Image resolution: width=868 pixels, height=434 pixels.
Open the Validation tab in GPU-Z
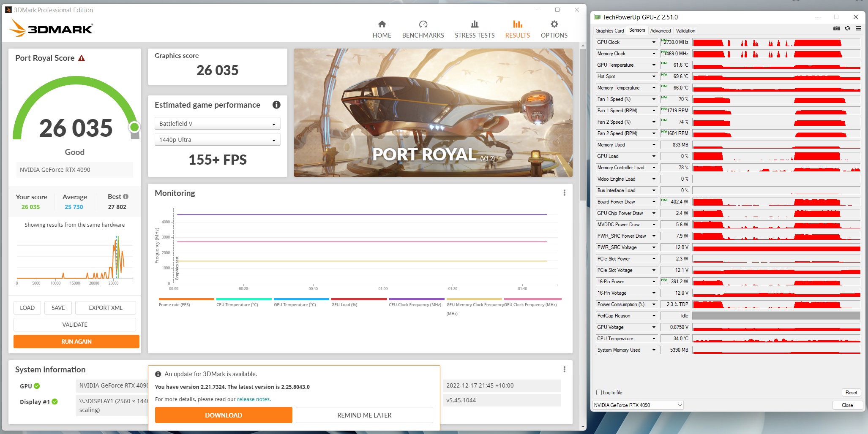(685, 31)
